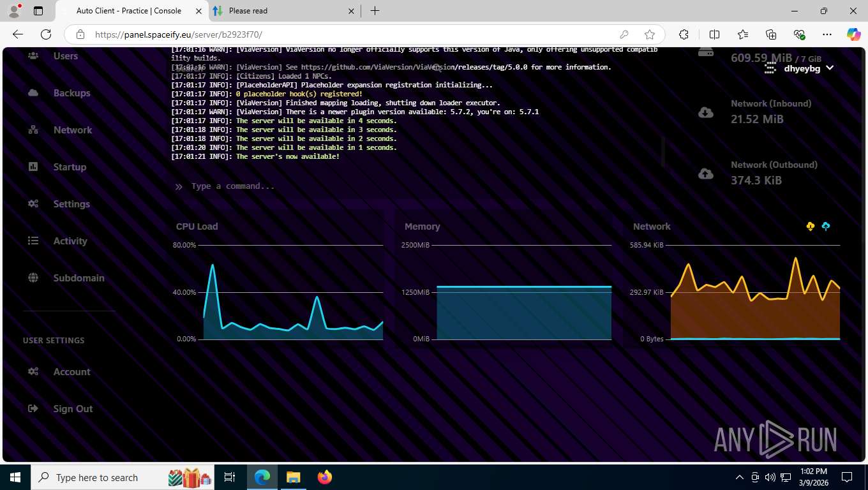Screen dimensions: 868x490
Task: Click the Network (Outbound) 374.3 KiB value
Action: tap(756, 181)
